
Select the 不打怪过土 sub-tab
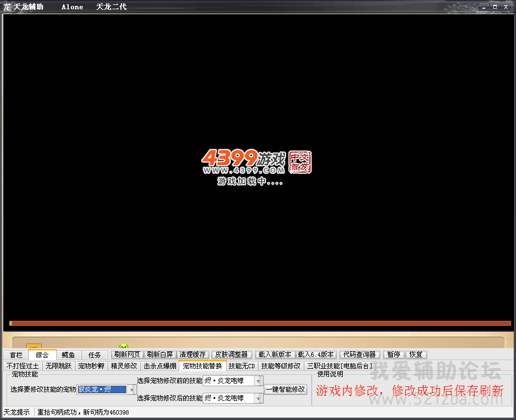coord(22,366)
